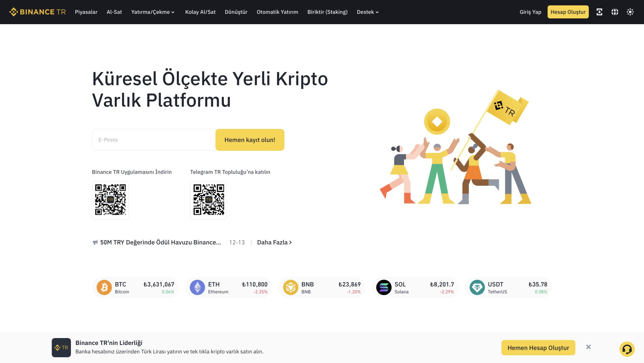Click the announcement megaphone icon
Image resolution: width=644 pixels, height=363 pixels.
[95, 242]
